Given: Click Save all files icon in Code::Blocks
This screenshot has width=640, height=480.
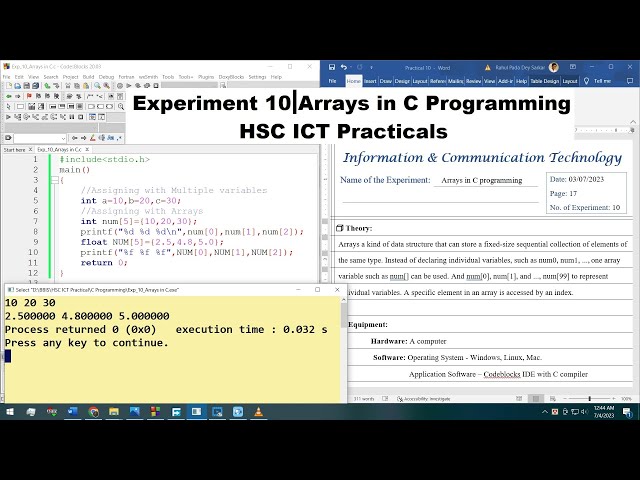Looking at the screenshot, I should coord(36,86).
